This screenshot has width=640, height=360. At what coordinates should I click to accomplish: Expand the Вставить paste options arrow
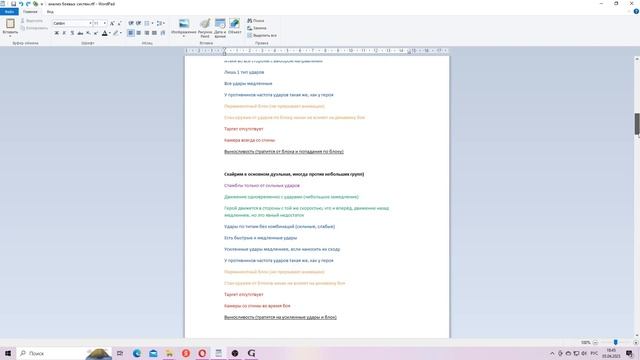tap(10, 36)
